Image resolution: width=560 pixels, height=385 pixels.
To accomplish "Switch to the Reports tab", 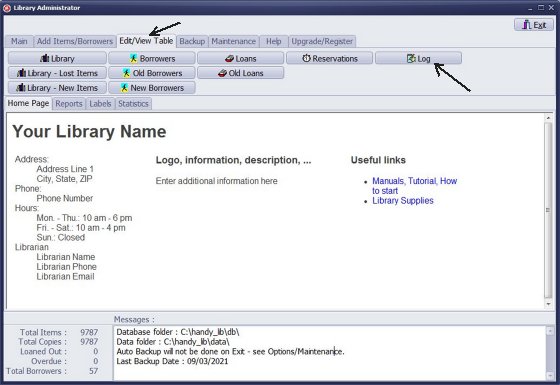I will [69, 104].
